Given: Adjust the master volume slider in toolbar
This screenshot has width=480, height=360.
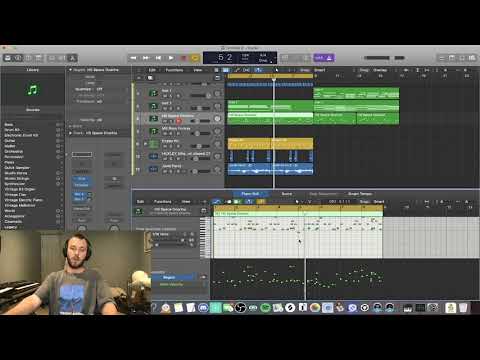Looking at the screenshot, I should pos(377,58).
